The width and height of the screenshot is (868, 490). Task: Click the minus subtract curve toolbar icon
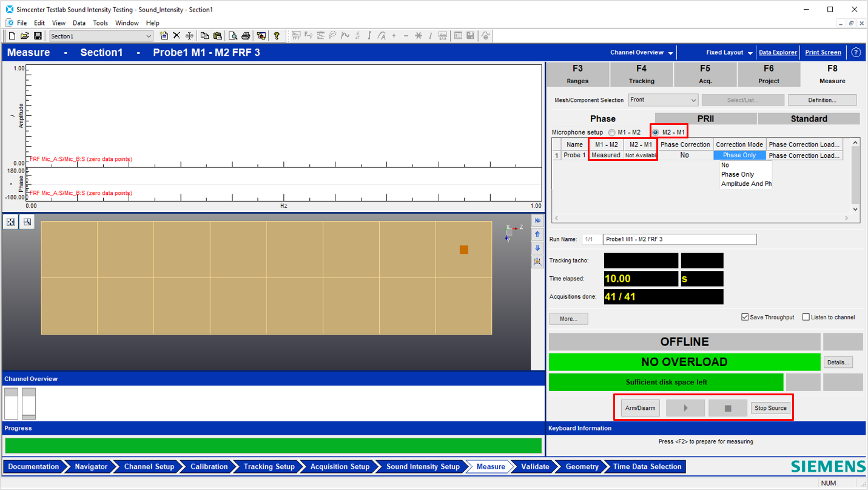tap(406, 36)
